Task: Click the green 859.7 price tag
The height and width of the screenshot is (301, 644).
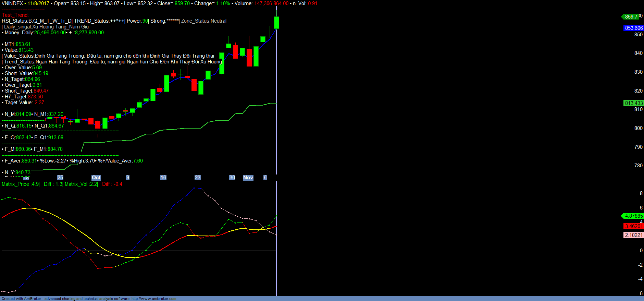Action: click(x=631, y=17)
